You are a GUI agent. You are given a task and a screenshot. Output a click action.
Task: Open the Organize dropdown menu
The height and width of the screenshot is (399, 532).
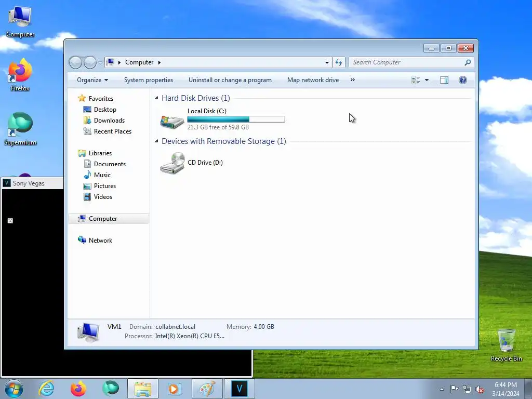tap(92, 80)
